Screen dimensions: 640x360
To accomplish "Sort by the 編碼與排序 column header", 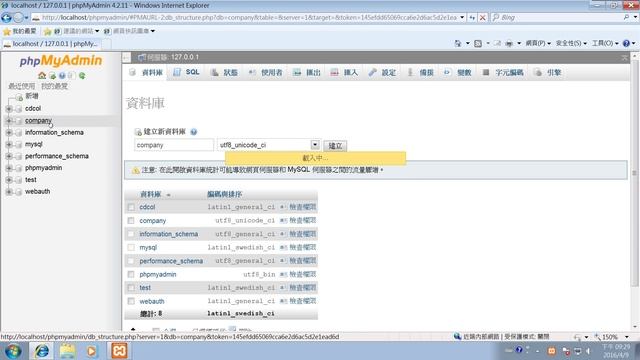I will 224,194.
